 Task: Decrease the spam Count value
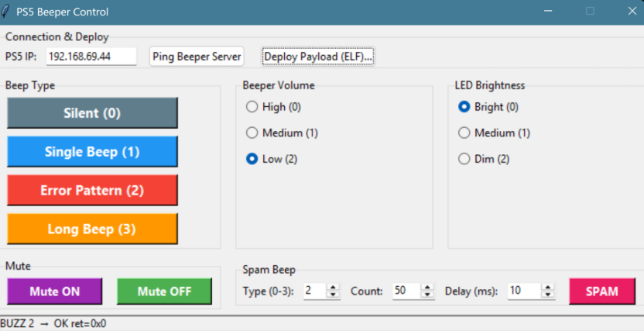tap(427, 295)
